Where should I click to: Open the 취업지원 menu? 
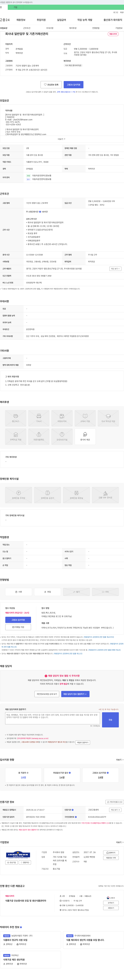(x=41, y=20)
